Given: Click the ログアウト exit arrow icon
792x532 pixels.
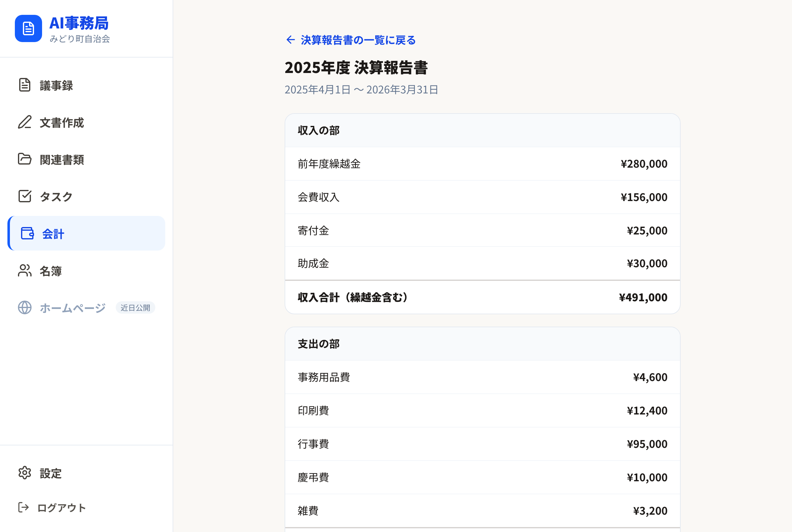Looking at the screenshot, I should [24, 508].
